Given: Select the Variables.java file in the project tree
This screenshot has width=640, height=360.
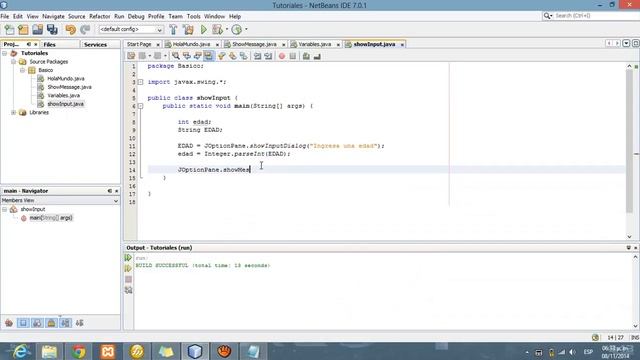Looking at the screenshot, I should [63, 96].
